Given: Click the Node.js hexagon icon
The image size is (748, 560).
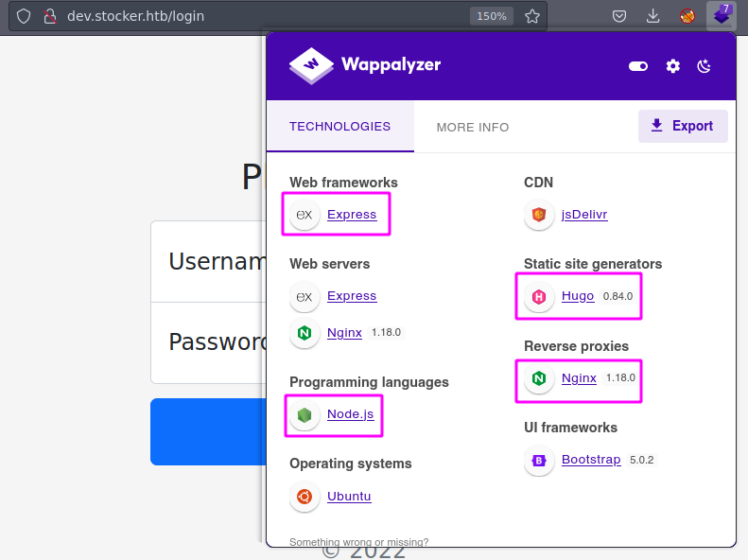Looking at the screenshot, I should 304,414.
